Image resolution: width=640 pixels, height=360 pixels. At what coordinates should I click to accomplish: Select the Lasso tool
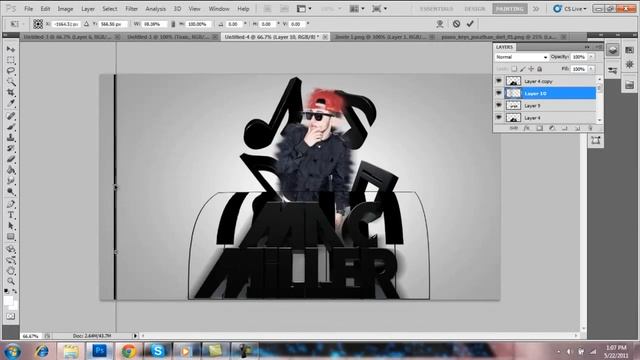pos(11,71)
